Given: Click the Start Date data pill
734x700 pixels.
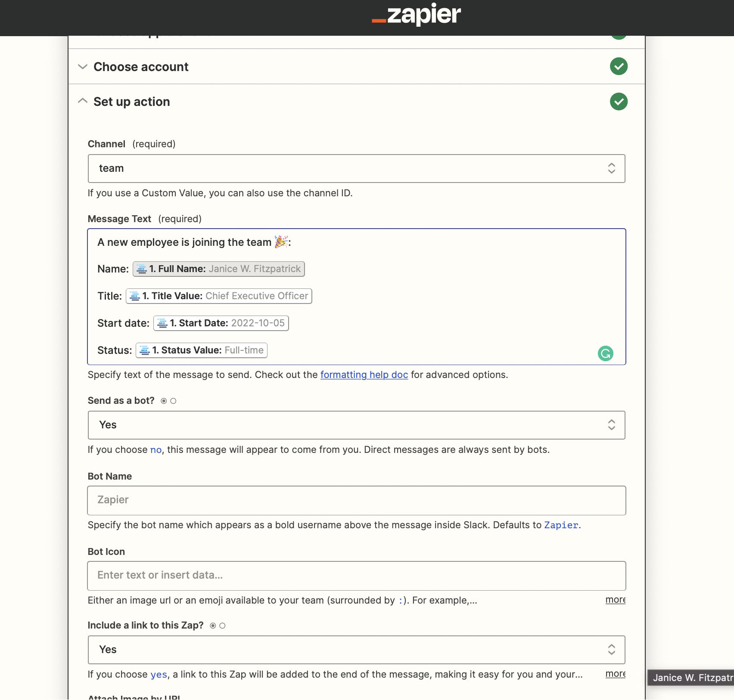Looking at the screenshot, I should [221, 323].
